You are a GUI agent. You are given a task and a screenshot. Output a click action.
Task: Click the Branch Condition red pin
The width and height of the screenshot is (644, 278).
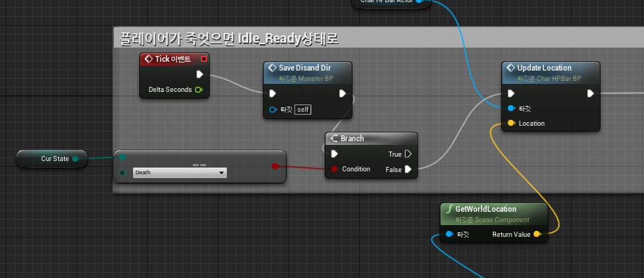[334, 169]
